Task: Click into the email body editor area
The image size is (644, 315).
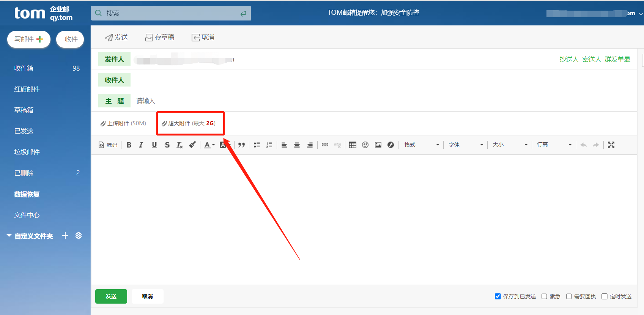Action: point(364,219)
